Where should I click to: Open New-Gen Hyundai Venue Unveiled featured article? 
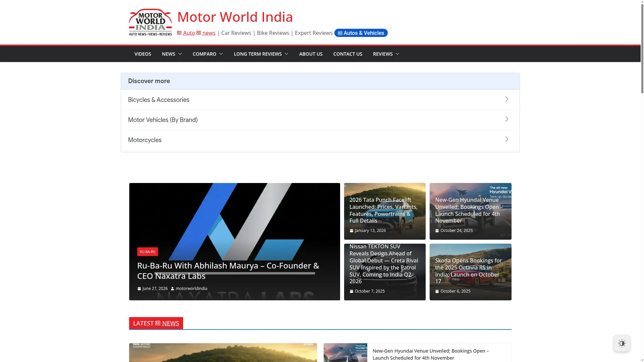click(x=469, y=210)
